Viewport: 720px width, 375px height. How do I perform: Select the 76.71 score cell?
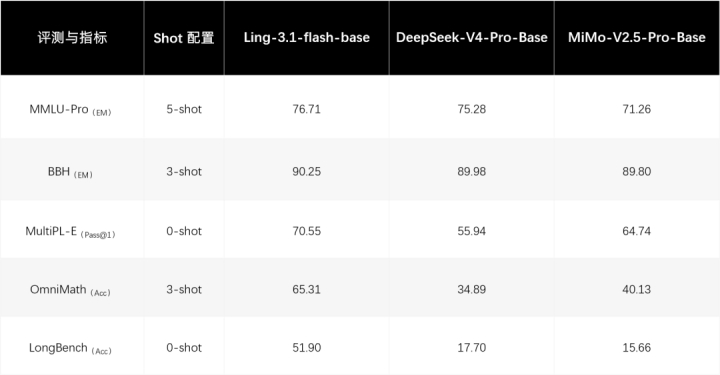click(306, 109)
